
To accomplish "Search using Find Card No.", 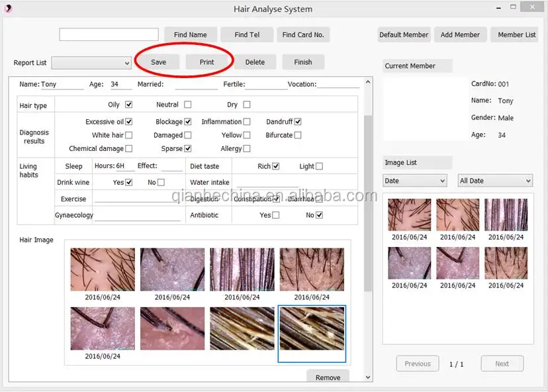I will point(304,34).
